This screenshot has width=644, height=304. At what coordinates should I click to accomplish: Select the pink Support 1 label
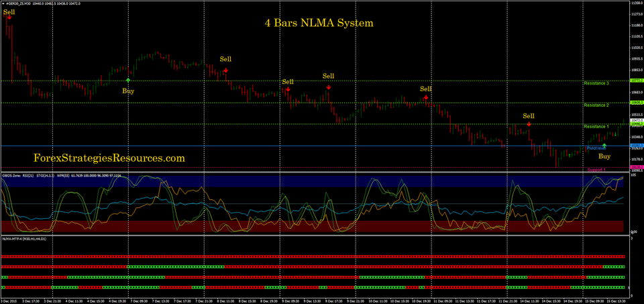point(597,170)
